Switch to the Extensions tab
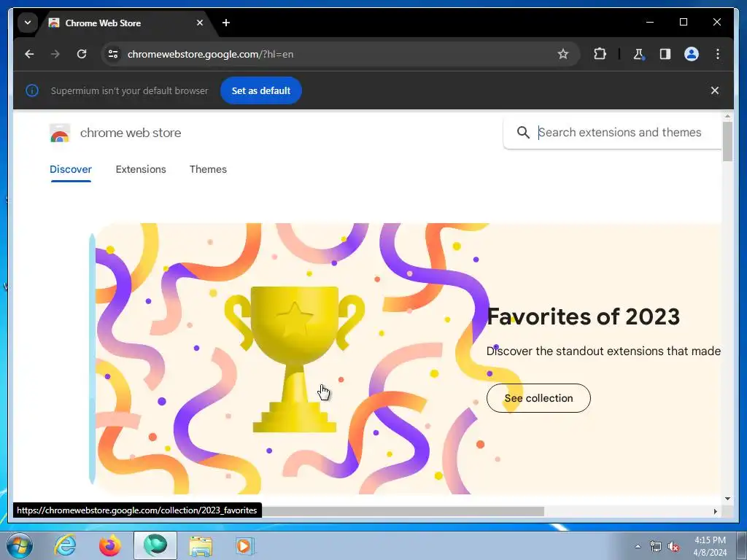 coord(141,169)
